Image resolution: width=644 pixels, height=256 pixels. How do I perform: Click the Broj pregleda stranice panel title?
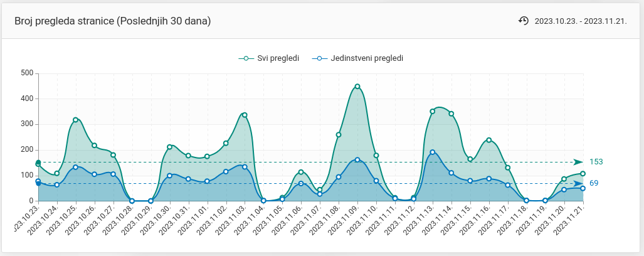pyautogui.click(x=113, y=21)
